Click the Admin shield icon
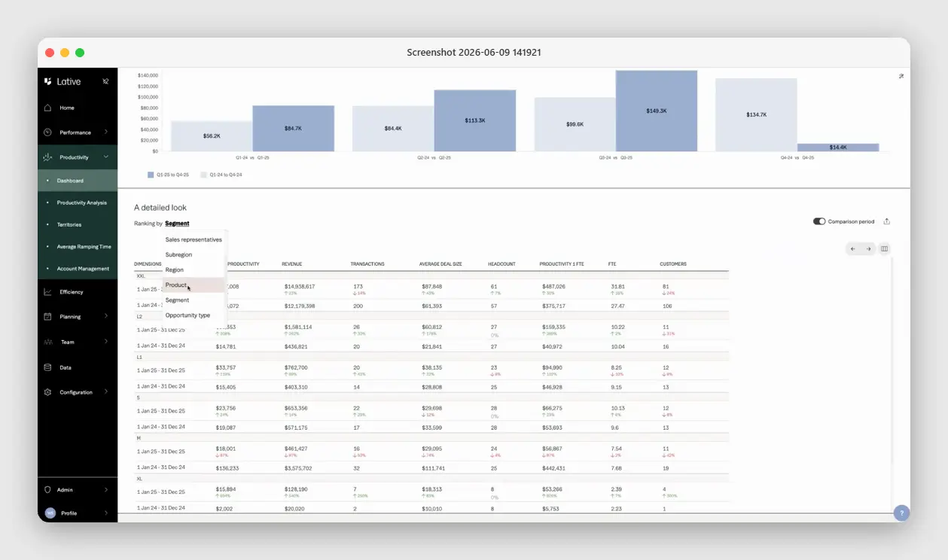 47,489
